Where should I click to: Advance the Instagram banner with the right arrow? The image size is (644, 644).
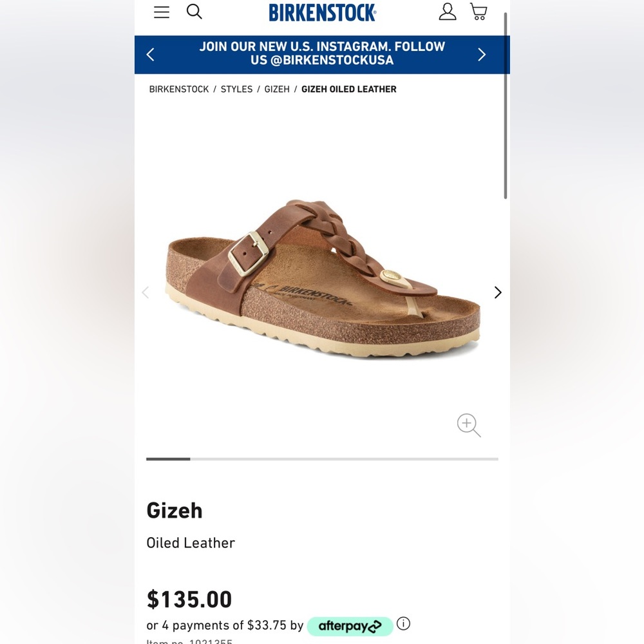coord(481,54)
